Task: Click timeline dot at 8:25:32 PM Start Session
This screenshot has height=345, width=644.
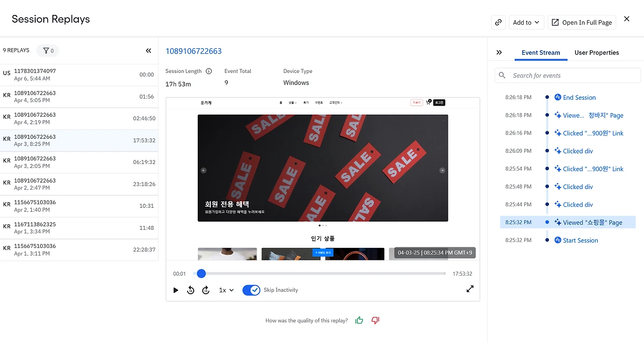Action: (x=547, y=240)
